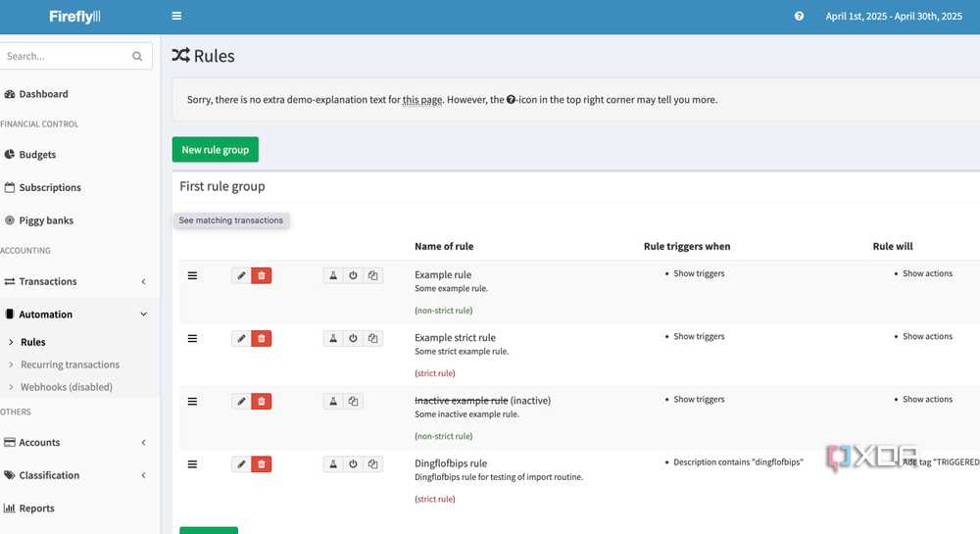This screenshot has height=534, width=980.
Task: Open the Example strict rule name link
Action: pyautogui.click(x=455, y=338)
